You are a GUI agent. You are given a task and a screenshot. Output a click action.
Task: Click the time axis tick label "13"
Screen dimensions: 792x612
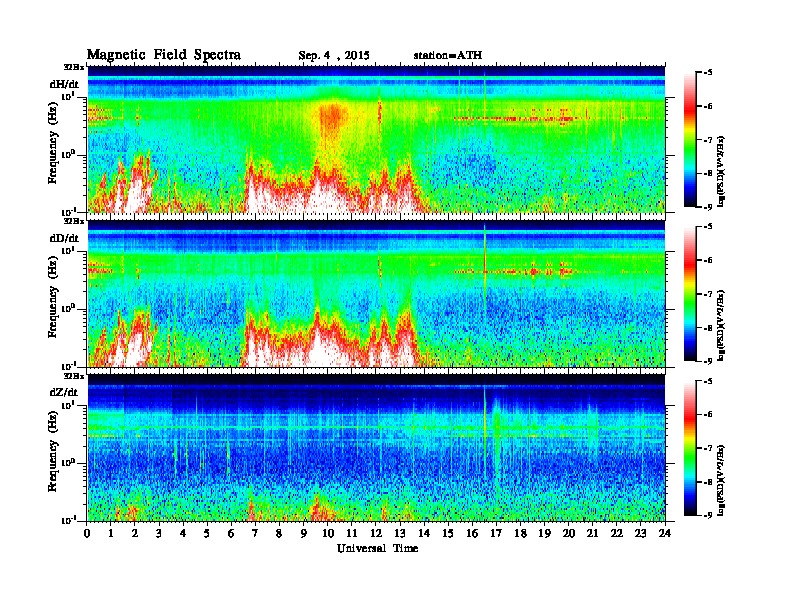[x=400, y=533]
